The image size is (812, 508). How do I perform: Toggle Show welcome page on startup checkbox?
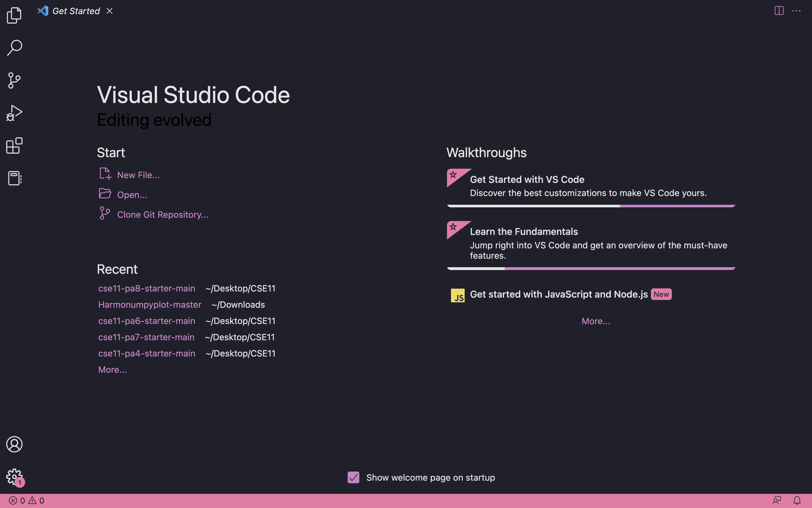pyautogui.click(x=353, y=477)
